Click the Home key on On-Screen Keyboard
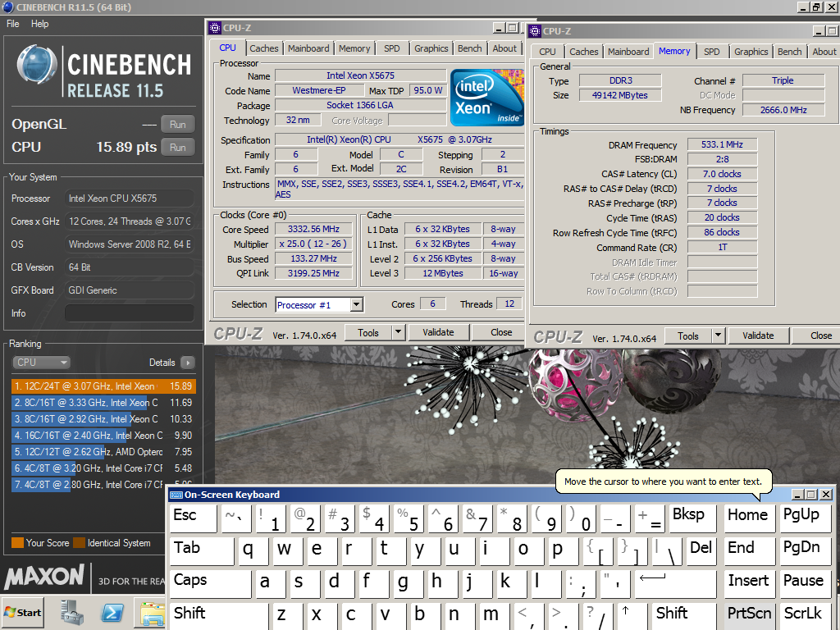The image size is (840, 630). [750, 518]
